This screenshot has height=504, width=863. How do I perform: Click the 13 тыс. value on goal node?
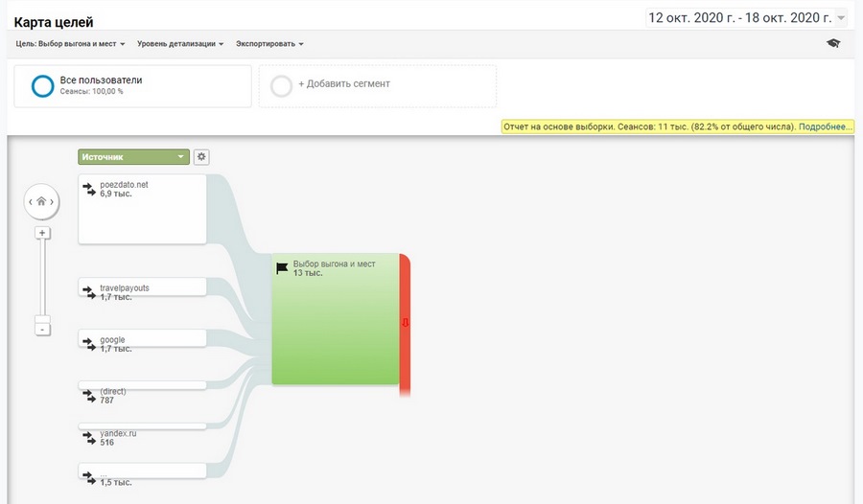(x=308, y=273)
